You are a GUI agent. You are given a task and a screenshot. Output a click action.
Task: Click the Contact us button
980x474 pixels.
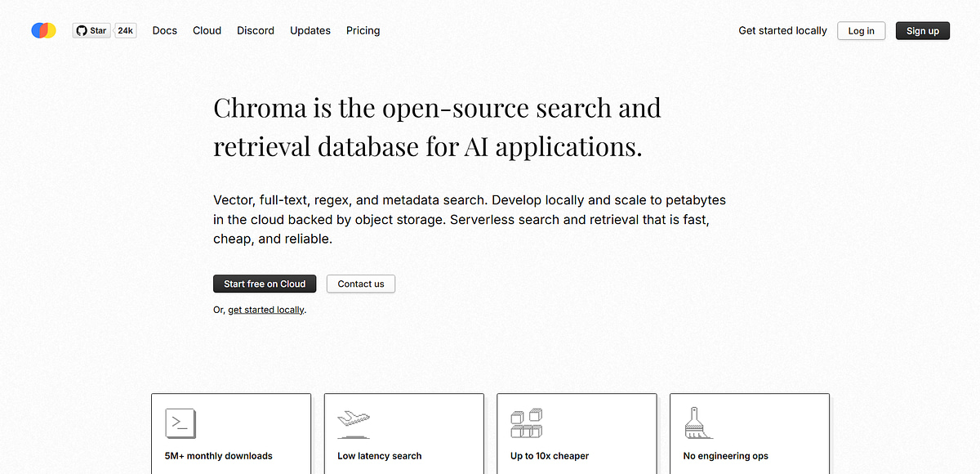(x=361, y=284)
